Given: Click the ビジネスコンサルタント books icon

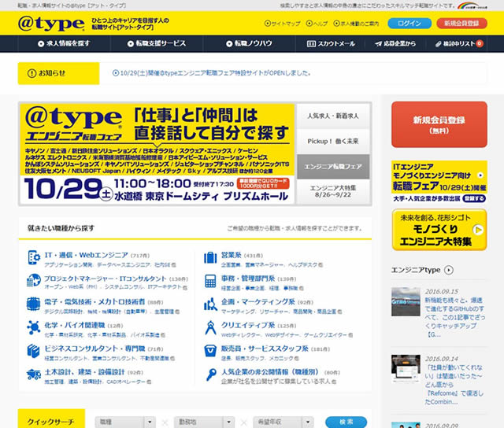Looking at the screenshot, I should (x=33, y=351).
